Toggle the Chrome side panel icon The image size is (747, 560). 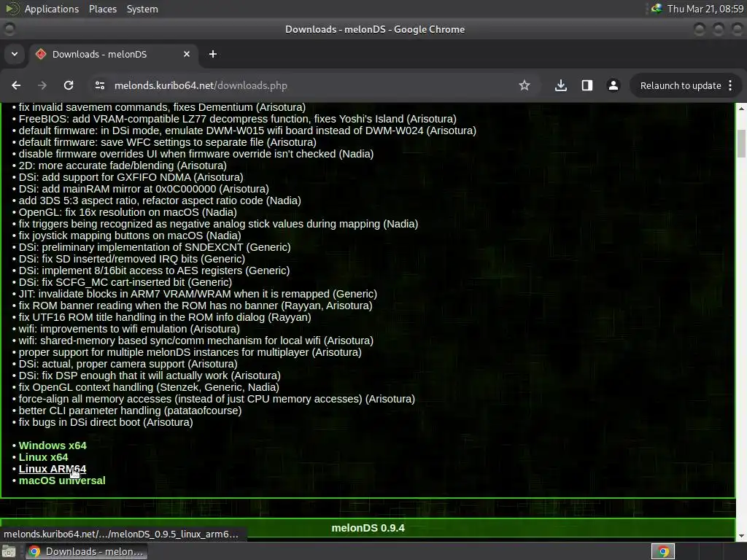click(x=587, y=85)
